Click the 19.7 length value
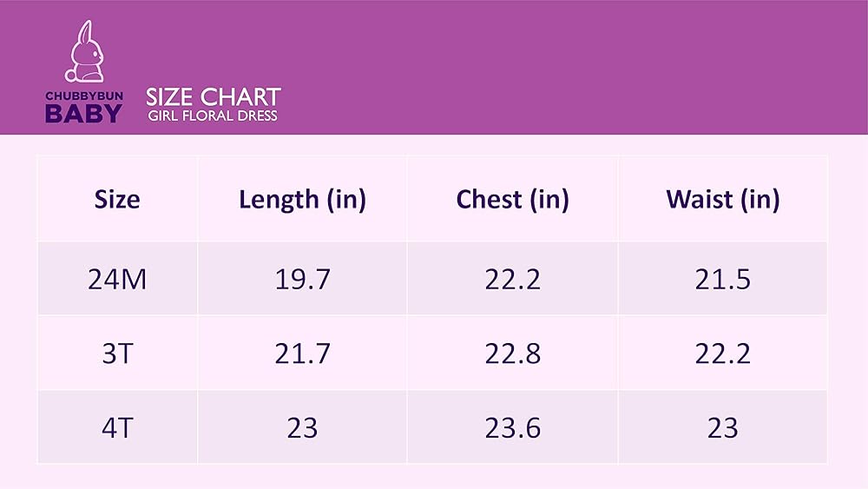 point(302,279)
